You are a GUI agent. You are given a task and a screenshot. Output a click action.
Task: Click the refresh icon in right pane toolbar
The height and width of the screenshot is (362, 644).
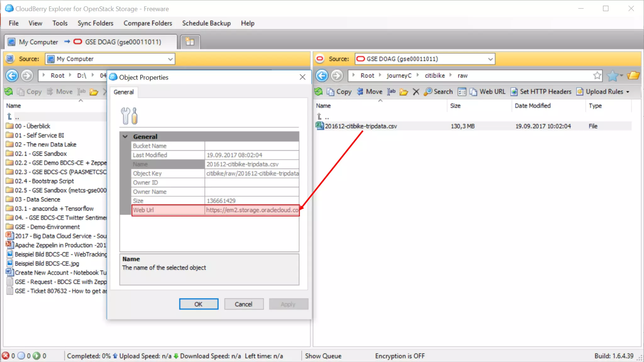pyautogui.click(x=319, y=91)
